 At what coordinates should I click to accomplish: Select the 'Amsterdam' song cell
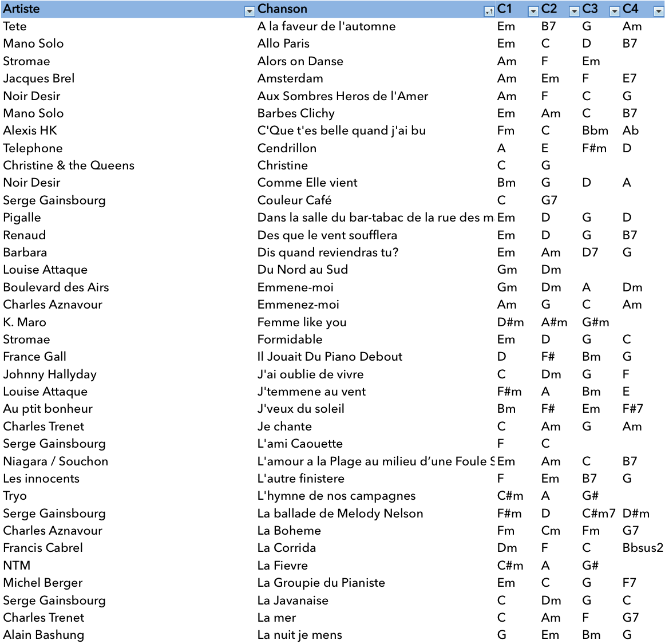point(290,78)
